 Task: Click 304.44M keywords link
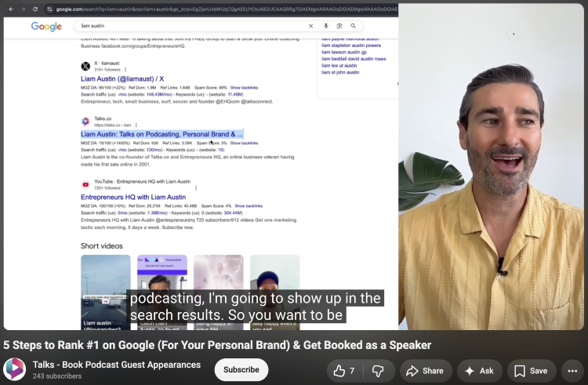(233, 213)
